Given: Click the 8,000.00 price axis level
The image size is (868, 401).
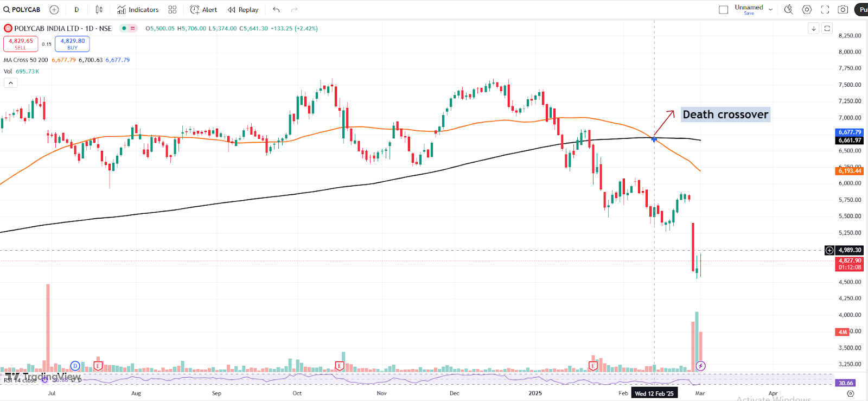Looking at the screenshot, I should coord(850,52).
